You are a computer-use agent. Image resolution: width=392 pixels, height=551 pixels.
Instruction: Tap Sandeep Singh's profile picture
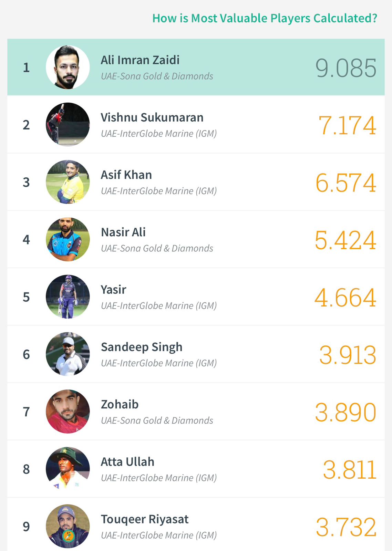68,354
